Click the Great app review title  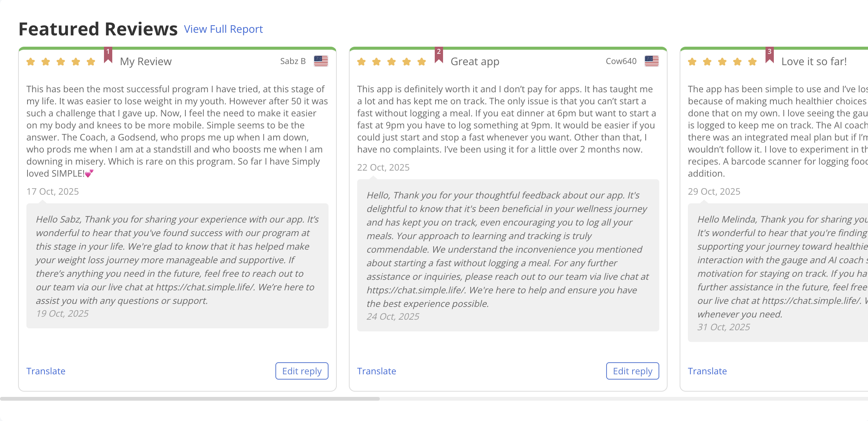click(475, 61)
